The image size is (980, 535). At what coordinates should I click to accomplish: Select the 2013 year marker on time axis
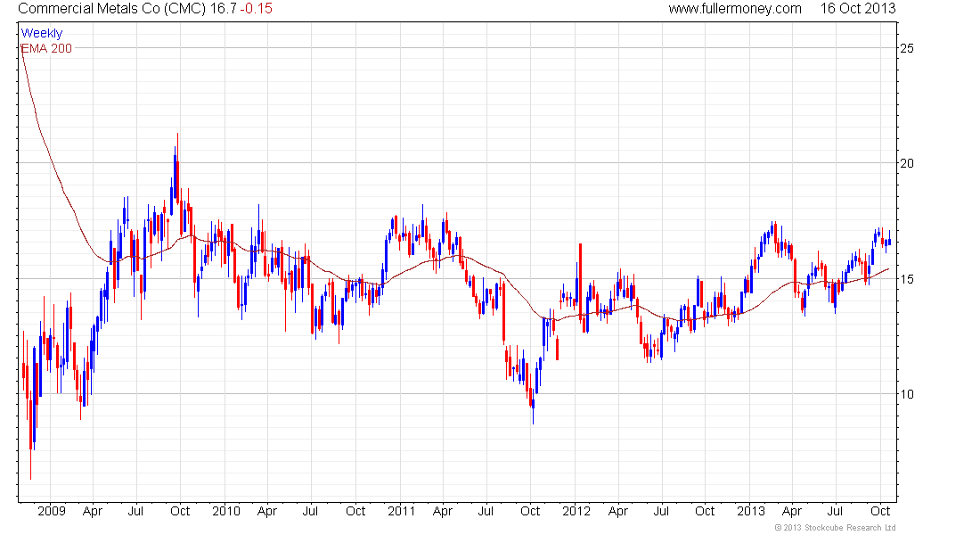click(751, 512)
